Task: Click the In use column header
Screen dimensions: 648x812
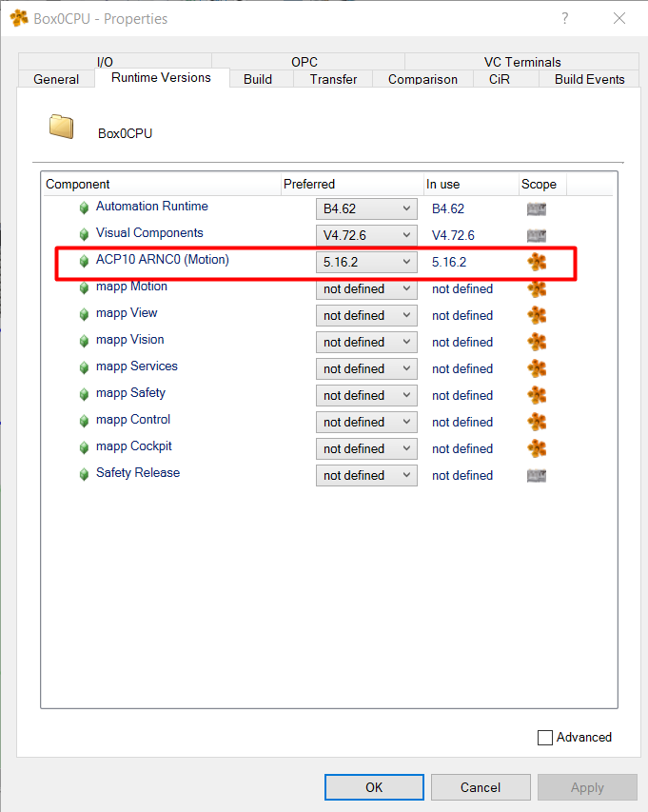Action: (472, 185)
